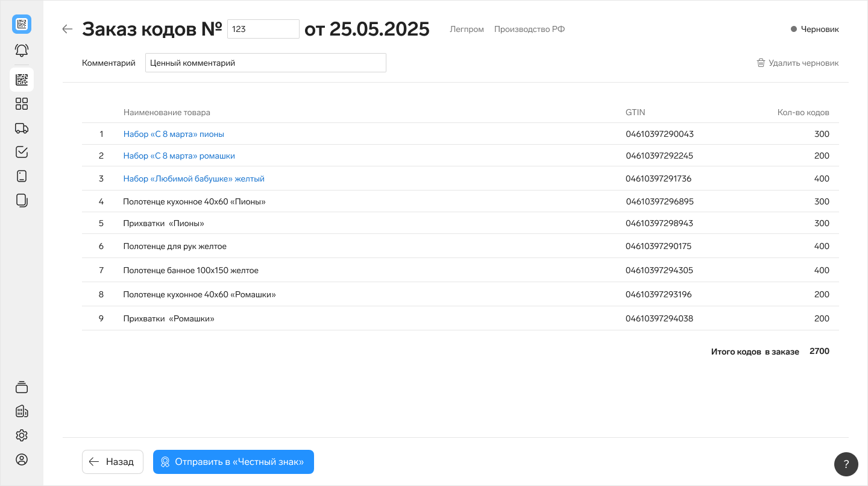Viewport: 868px width, 486px height.
Task: Open «Набор Любимой бабушке желтый» link
Action: [x=193, y=178]
